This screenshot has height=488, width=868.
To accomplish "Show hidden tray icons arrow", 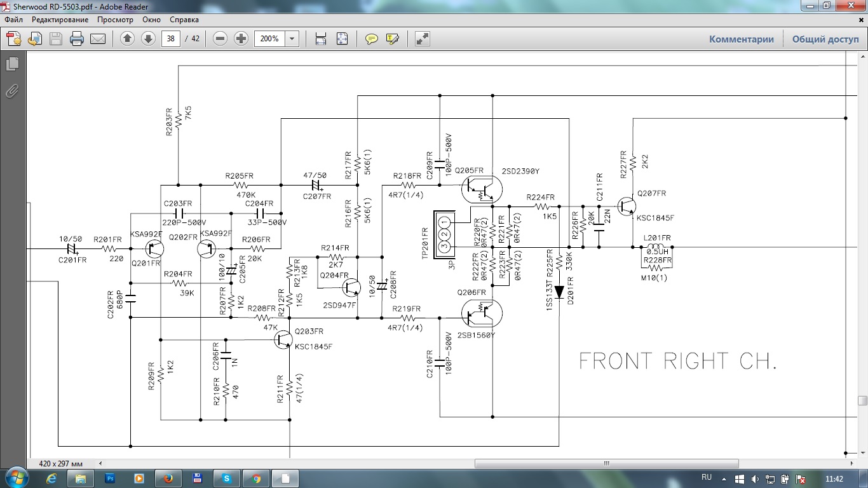I will pyautogui.click(x=725, y=478).
